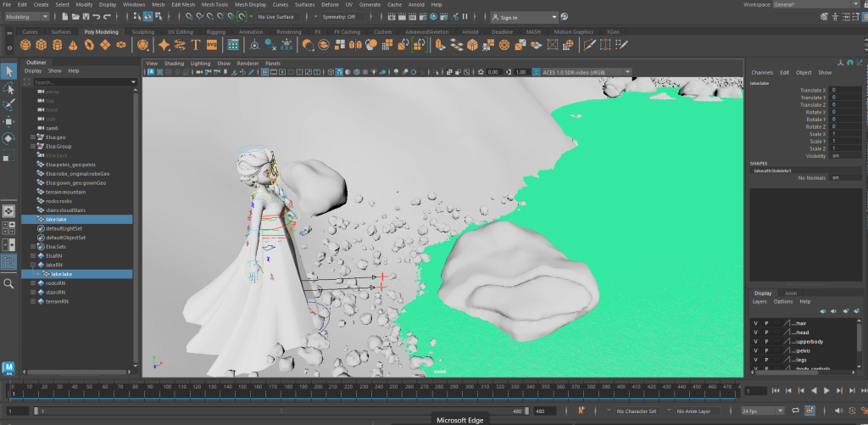Image resolution: width=868 pixels, height=425 pixels.
Task: Open the viewport Shading menu
Action: click(174, 63)
